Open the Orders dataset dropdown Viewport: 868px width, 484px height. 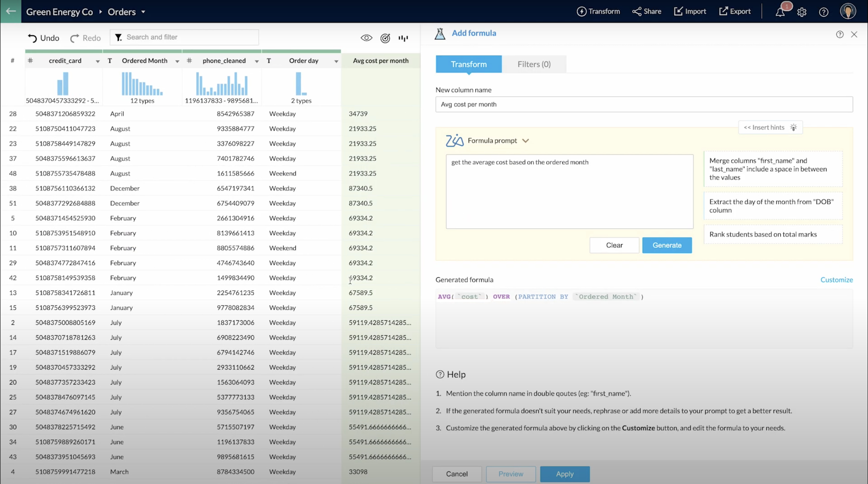143,12
